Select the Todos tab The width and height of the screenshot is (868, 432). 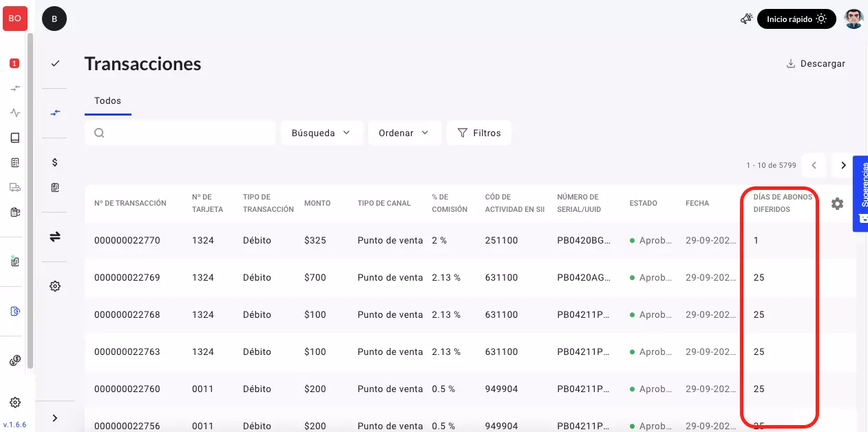tap(107, 101)
